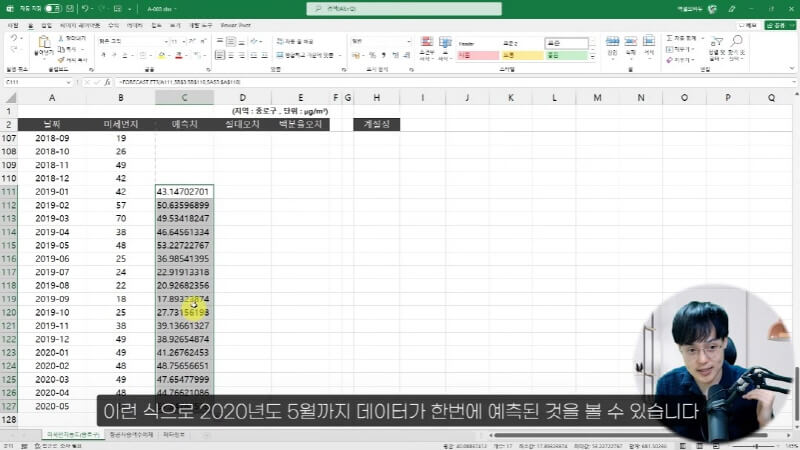Click Undo arrow in the quick access toolbar
The width and height of the screenshot is (800, 450).
coord(85,9)
